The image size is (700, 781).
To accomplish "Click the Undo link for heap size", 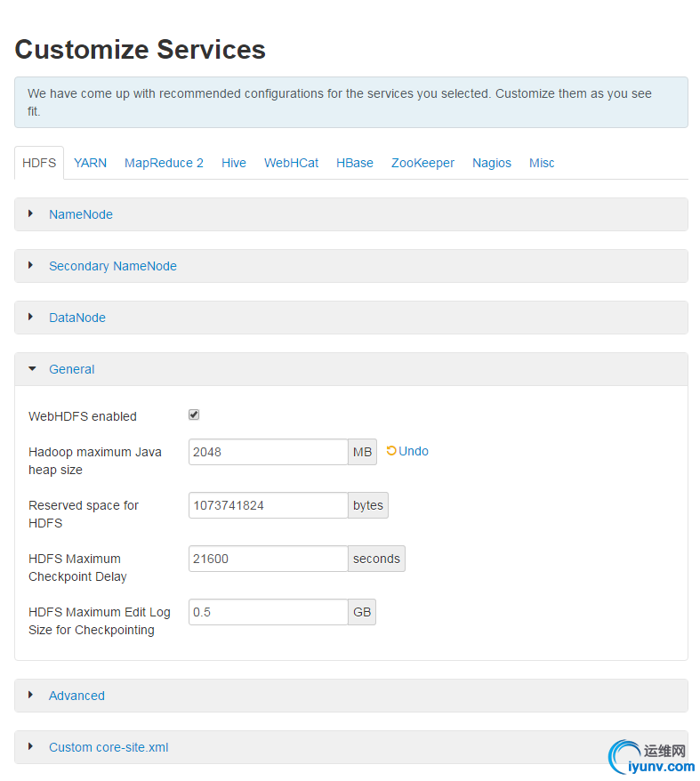I will tap(414, 451).
